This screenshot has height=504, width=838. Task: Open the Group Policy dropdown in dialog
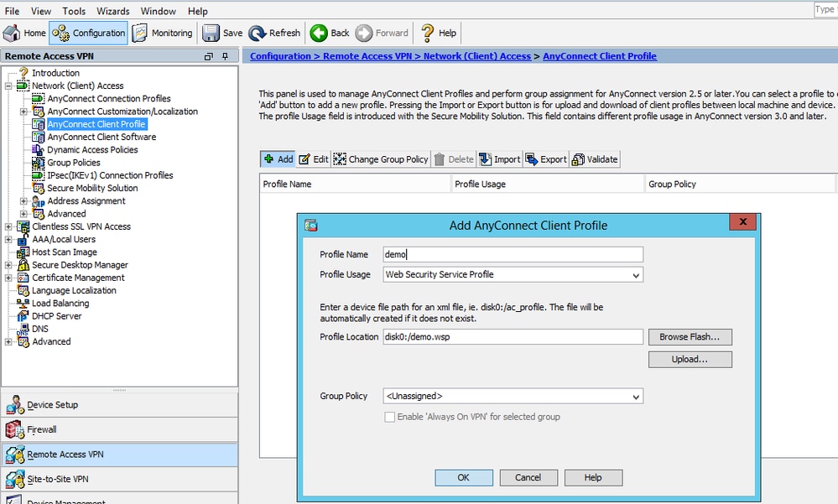(x=636, y=397)
